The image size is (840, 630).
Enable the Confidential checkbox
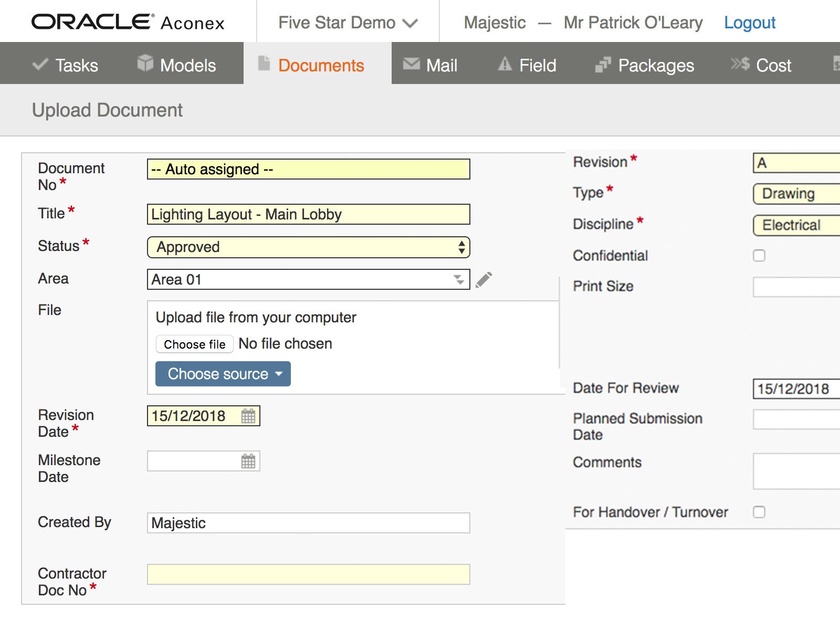759,256
